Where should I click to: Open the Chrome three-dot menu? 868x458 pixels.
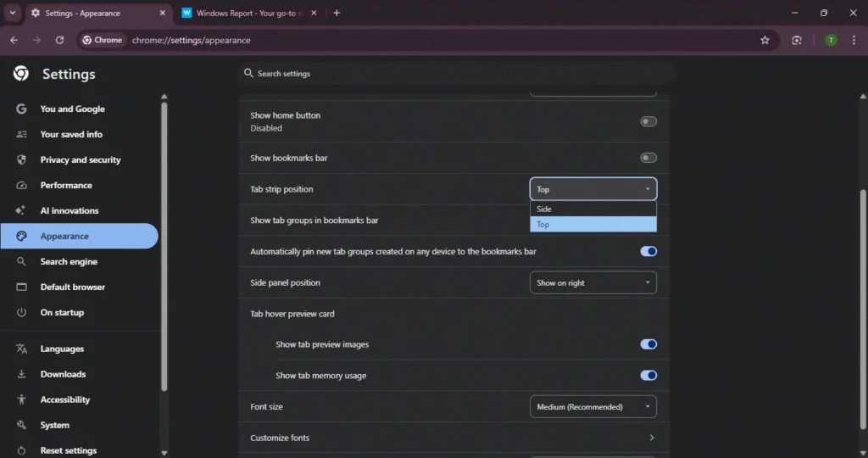854,40
